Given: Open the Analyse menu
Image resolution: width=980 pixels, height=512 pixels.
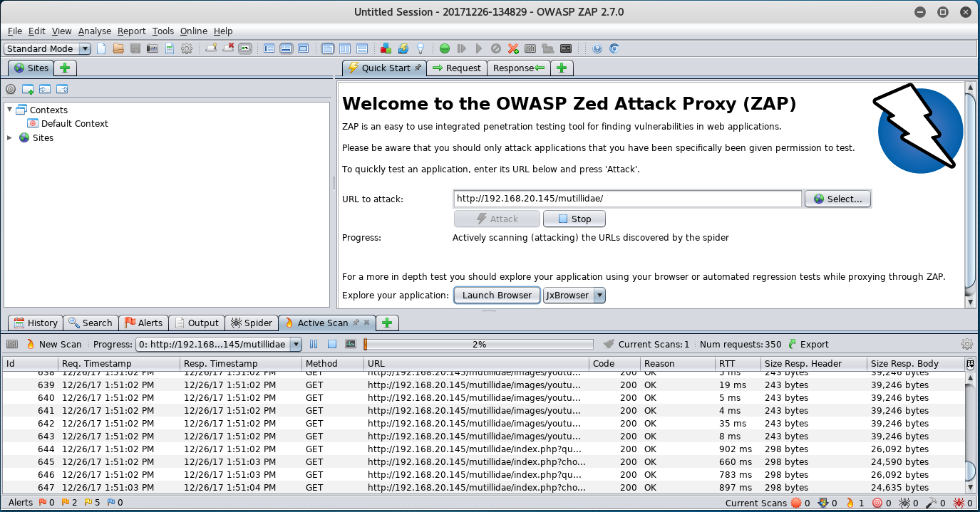Looking at the screenshot, I should (95, 31).
